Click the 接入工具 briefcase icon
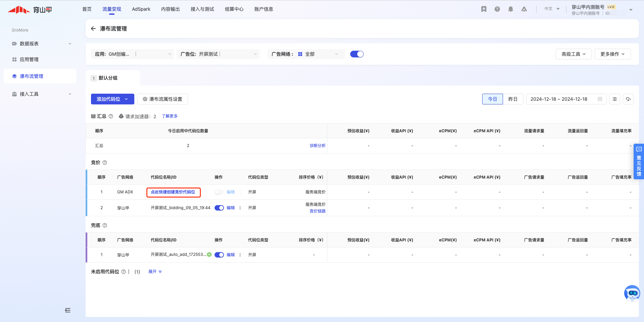 click(14, 94)
